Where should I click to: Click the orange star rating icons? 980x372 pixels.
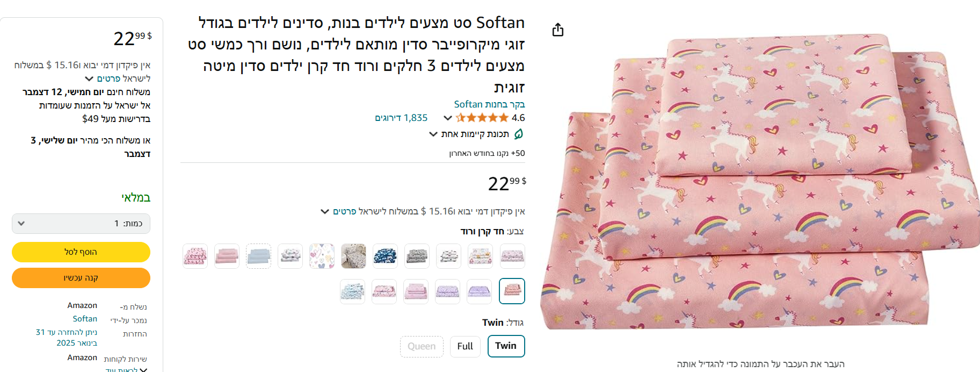click(x=482, y=118)
